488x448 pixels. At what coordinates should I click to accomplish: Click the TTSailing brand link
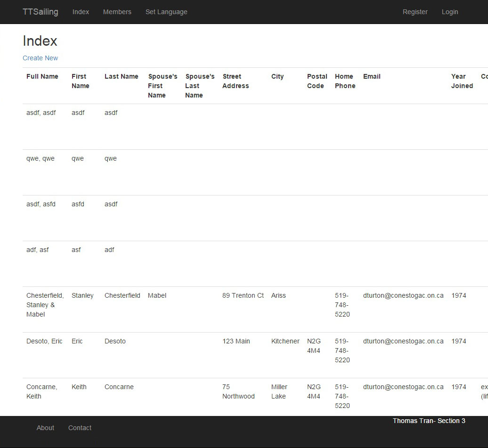tap(41, 12)
